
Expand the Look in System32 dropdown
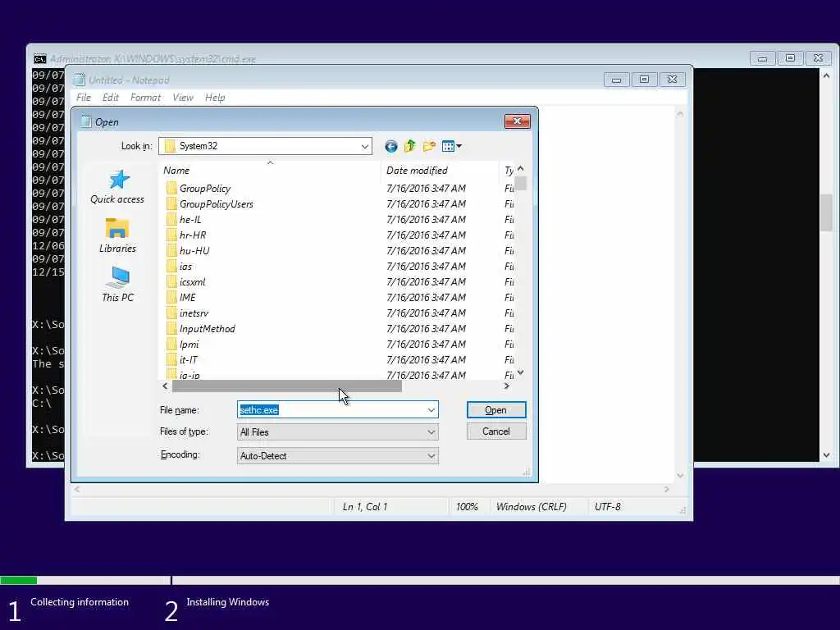pos(365,146)
